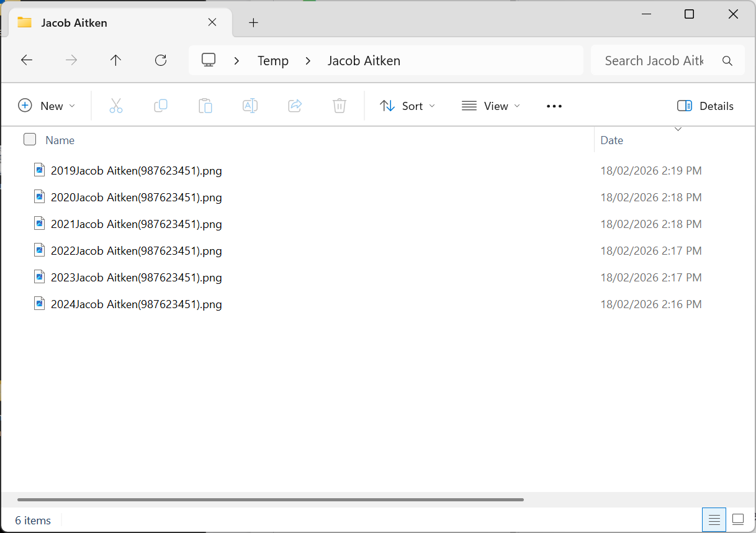Switch to details layout at bottom right
The image size is (756, 533).
[x=714, y=519]
